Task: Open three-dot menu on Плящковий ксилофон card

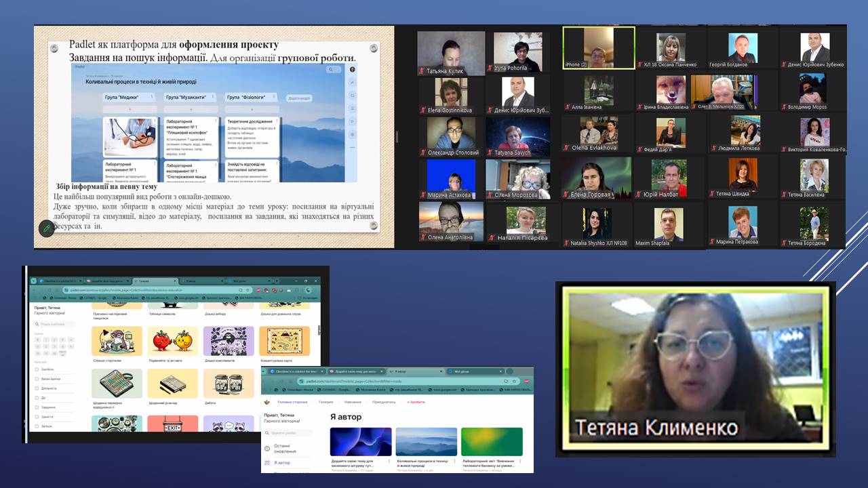Action: 216,121
